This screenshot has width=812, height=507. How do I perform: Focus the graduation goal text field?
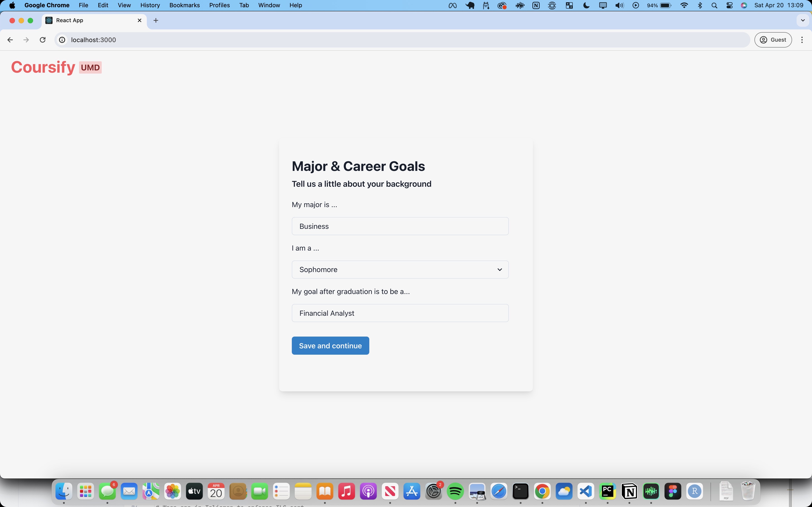400,313
